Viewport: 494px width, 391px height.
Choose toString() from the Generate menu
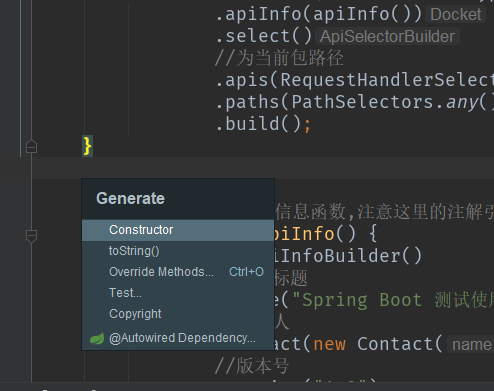(178, 251)
